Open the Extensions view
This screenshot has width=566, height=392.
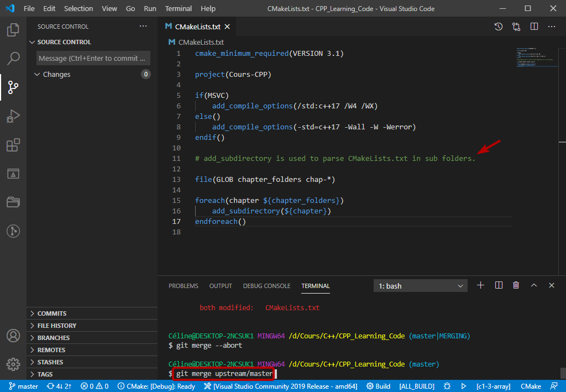pyautogui.click(x=13, y=145)
